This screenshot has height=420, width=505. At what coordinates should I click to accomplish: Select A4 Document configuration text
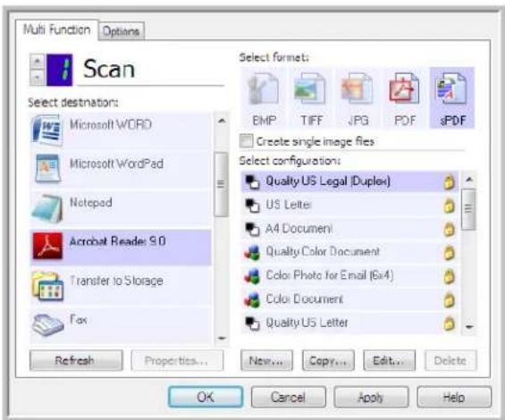299,229
